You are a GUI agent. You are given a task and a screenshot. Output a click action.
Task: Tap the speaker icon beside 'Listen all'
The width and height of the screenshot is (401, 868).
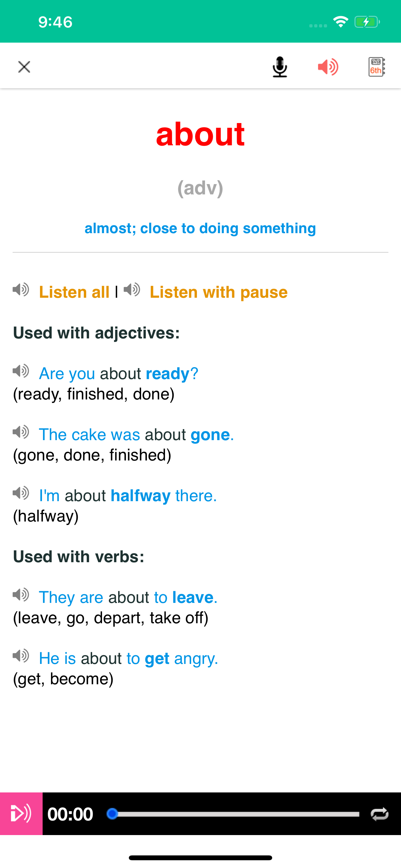click(x=21, y=290)
